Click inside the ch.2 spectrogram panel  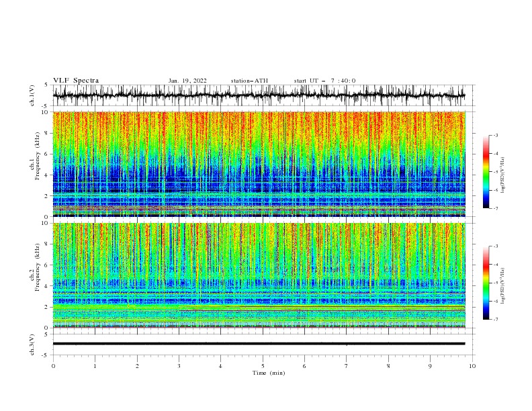(259, 275)
